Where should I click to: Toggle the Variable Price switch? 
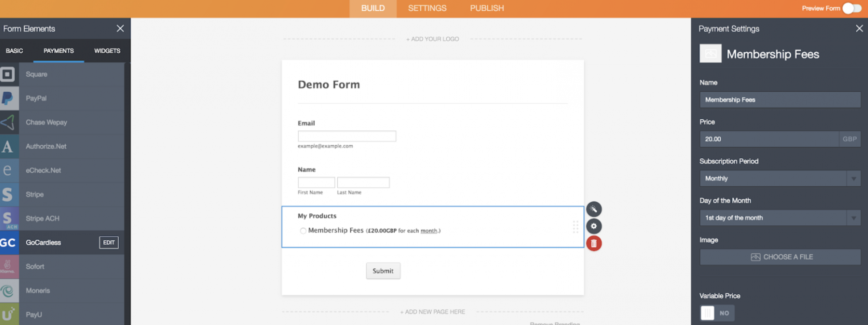(716, 313)
